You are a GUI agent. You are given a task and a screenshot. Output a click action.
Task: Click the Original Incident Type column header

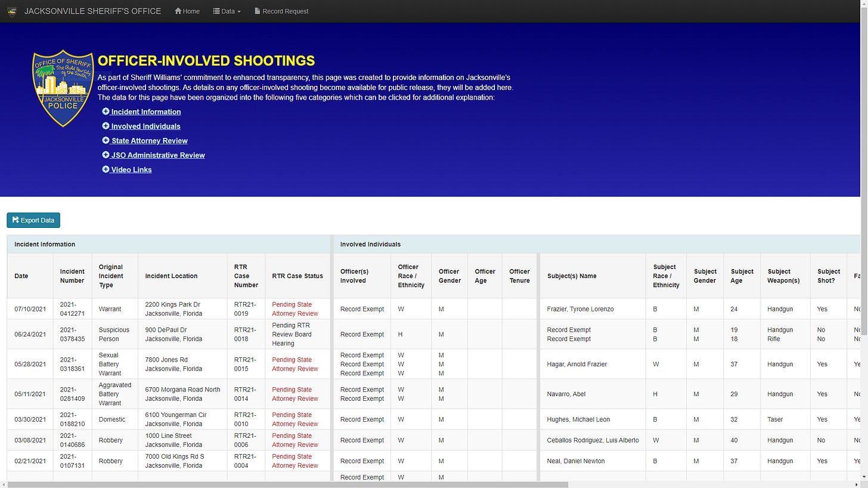pos(115,276)
